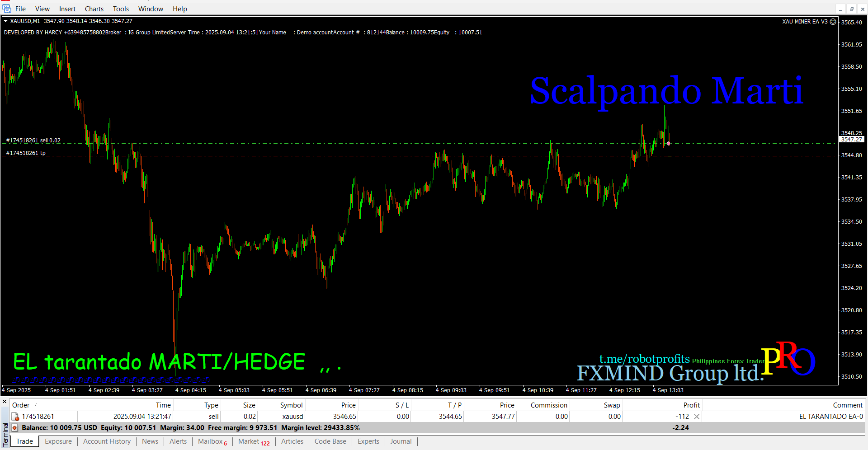Open the Window menu

click(151, 9)
